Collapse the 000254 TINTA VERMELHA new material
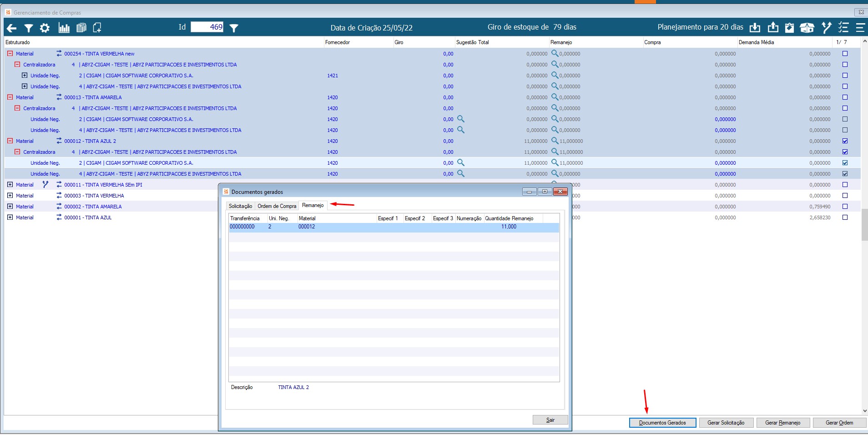Viewport: 868px width, 435px height. (x=10, y=53)
